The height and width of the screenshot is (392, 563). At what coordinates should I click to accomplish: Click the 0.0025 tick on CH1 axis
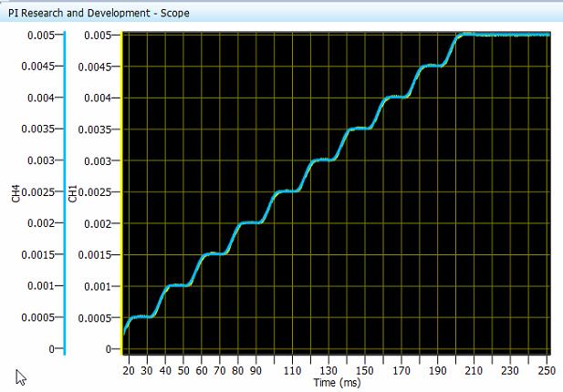click(x=94, y=192)
